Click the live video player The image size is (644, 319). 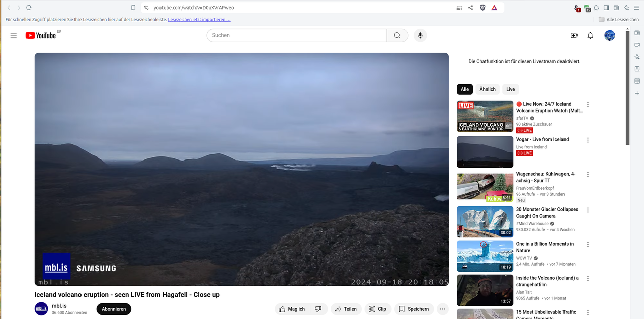[x=242, y=169]
